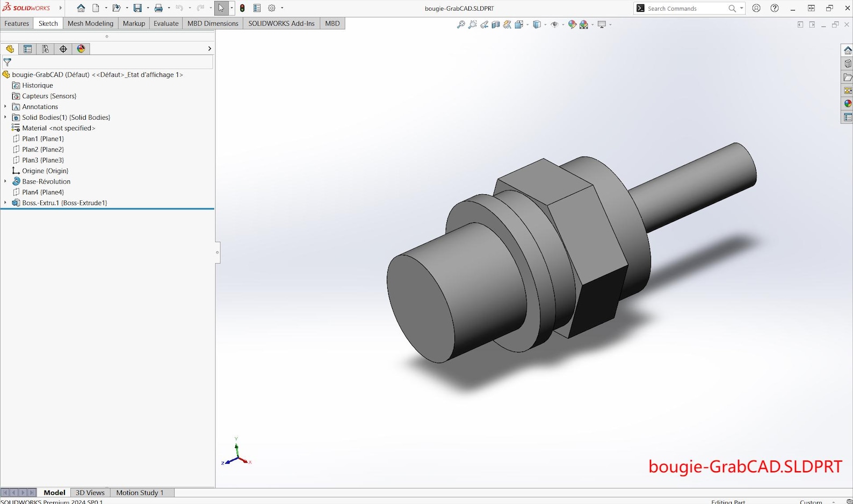Viewport: 853px width, 504px height.
Task: Click Apply Scene icon
Action: click(x=584, y=25)
